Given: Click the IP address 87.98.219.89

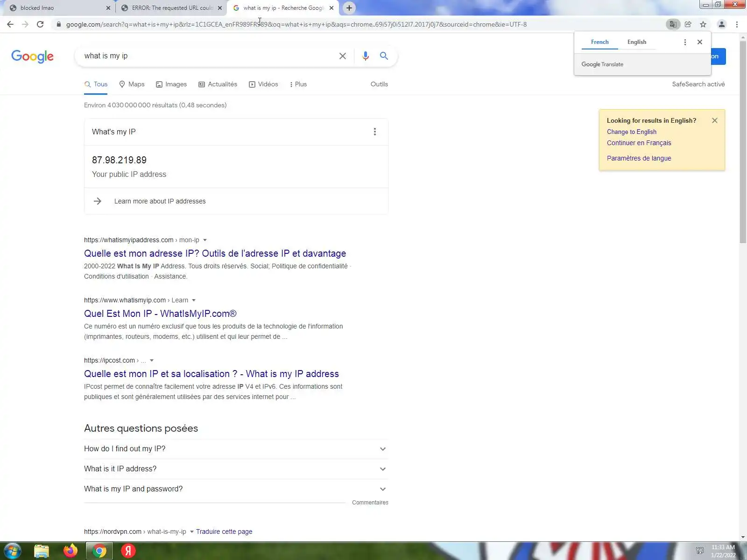Looking at the screenshot, I should click(119, 160).
